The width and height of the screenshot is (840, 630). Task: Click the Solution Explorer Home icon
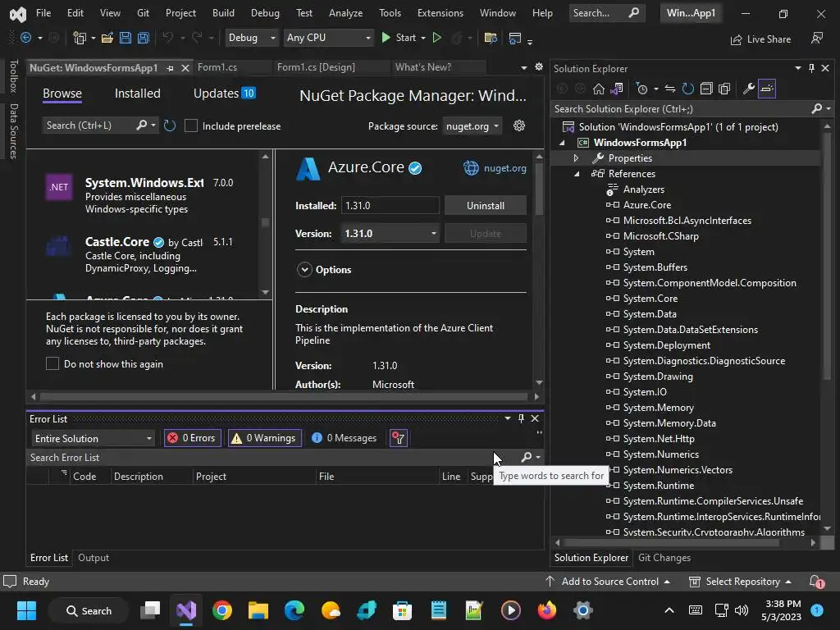pyautogui.click(x=598, y=89)
